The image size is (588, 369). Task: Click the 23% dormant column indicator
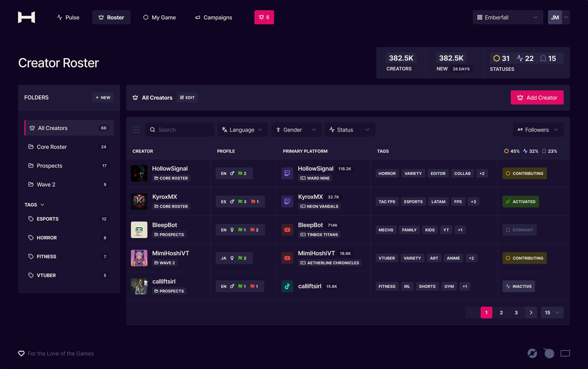pos(549,151)
